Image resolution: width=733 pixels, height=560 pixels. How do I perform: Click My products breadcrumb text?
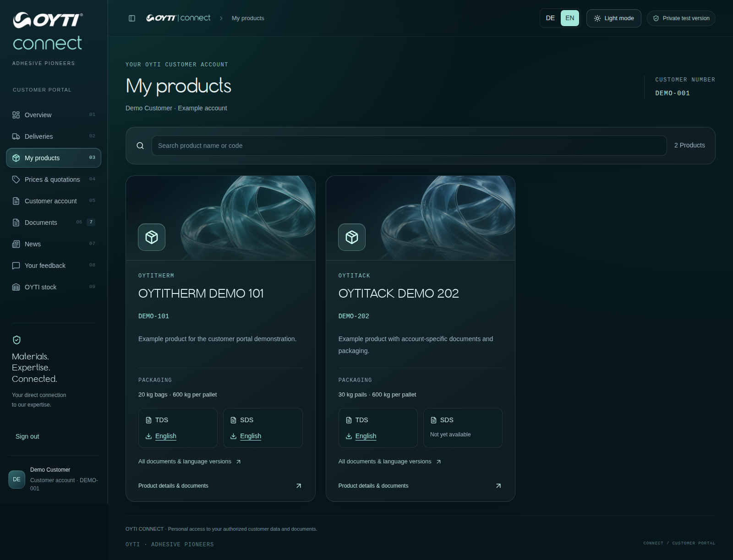[248, 18]
